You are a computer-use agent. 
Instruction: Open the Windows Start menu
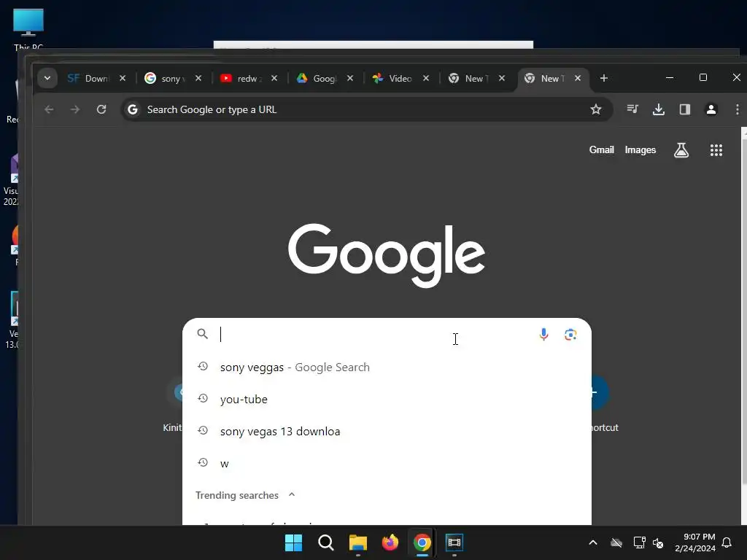coord(293,542)
